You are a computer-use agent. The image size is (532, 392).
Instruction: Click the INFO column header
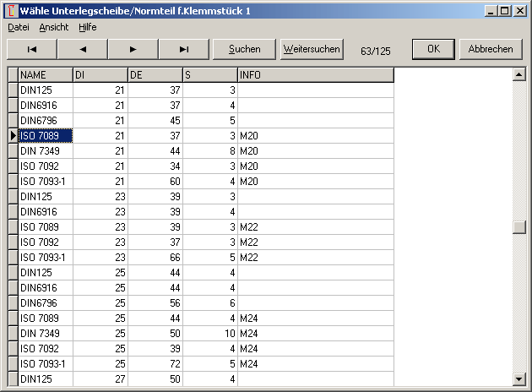[x=315, y=75]
